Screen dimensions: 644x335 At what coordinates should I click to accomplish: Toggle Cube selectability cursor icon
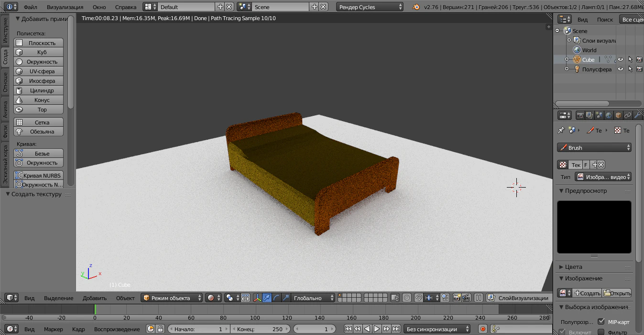coord(630,60)
